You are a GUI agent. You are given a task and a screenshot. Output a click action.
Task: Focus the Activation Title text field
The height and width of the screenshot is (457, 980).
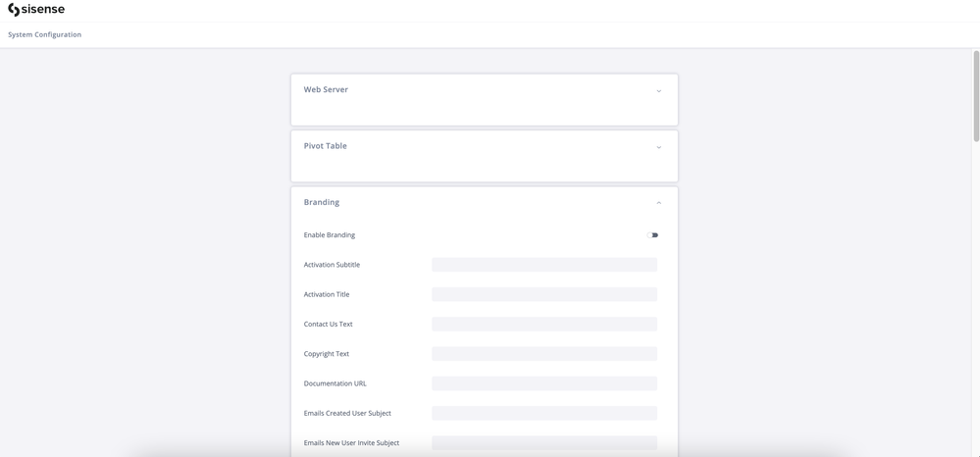coord(543,294)
